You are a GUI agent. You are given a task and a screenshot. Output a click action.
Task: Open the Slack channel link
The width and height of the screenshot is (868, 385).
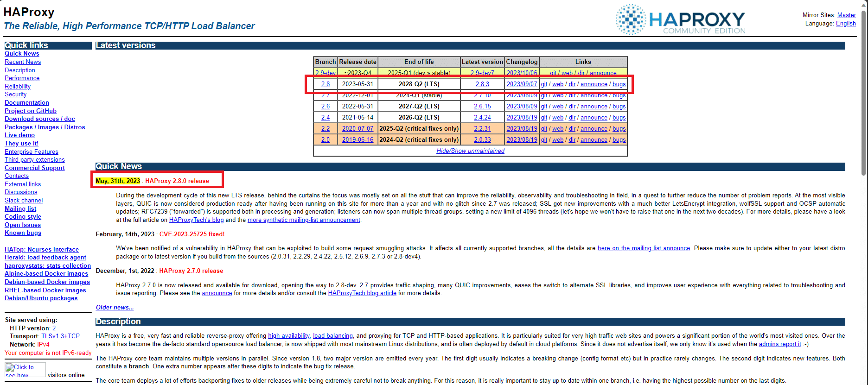coord(24,200)
